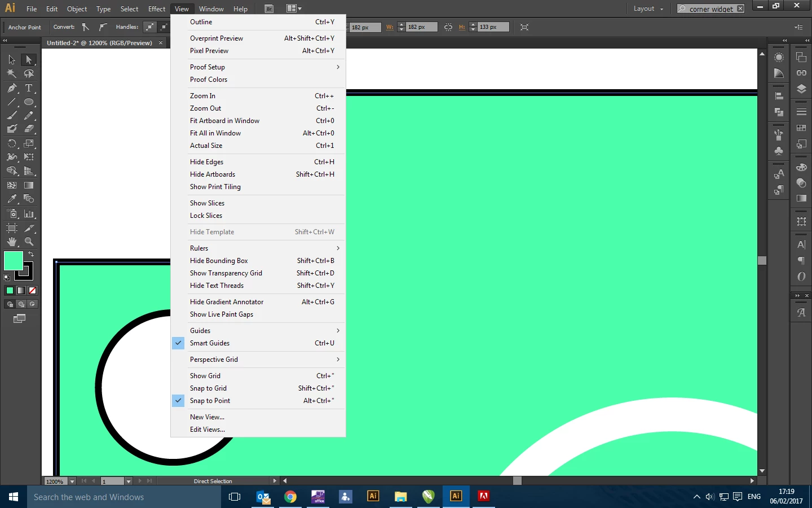Select the Shape Builder tool
The height and width of the screenshot is (508, 812).
point(11,171)
